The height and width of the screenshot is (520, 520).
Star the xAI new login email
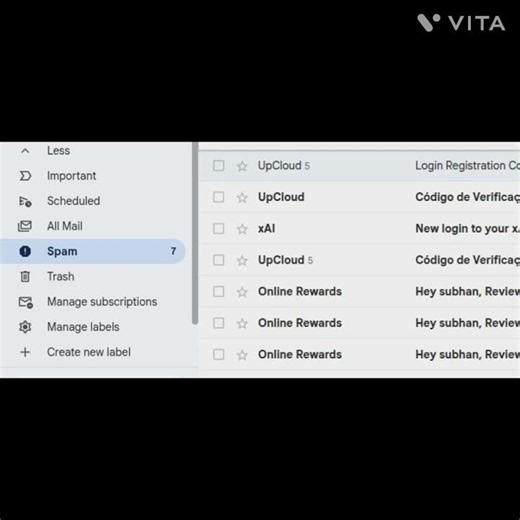tap(242, 229)
